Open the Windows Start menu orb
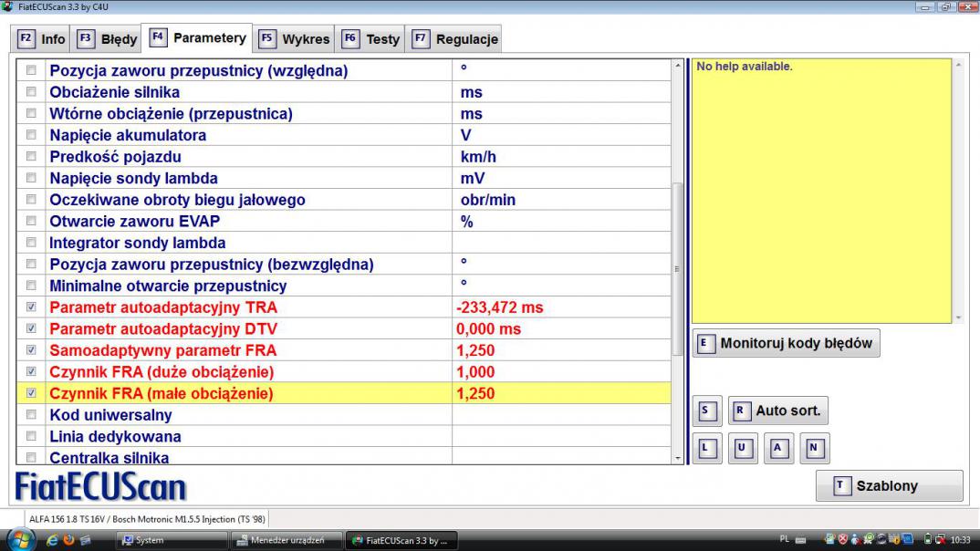 point(20,540)
